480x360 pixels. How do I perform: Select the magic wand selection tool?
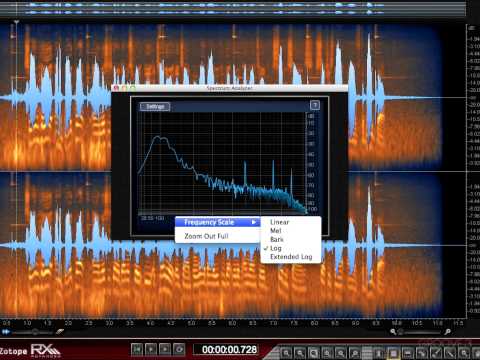pos(450,353)
